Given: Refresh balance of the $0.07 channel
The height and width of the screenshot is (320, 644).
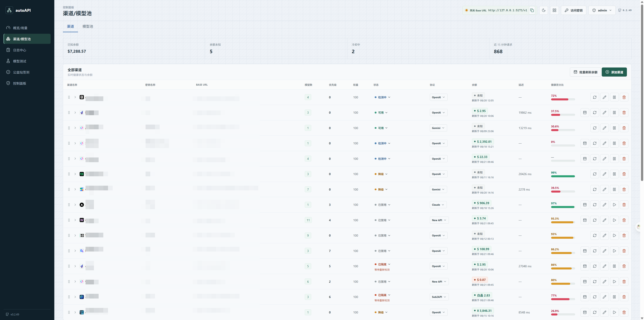Looking at the screenshot, I should (x=585, y=282).
